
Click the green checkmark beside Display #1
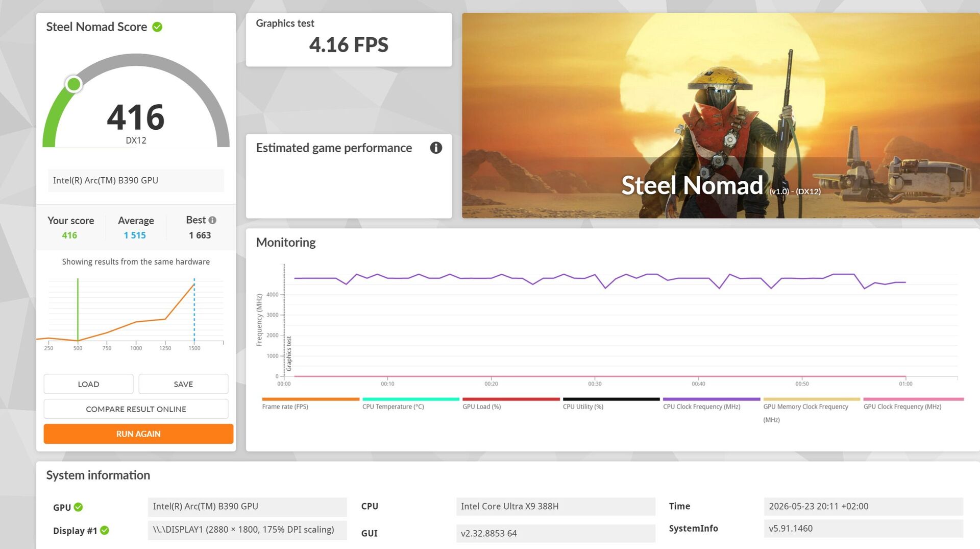[105, 531]
